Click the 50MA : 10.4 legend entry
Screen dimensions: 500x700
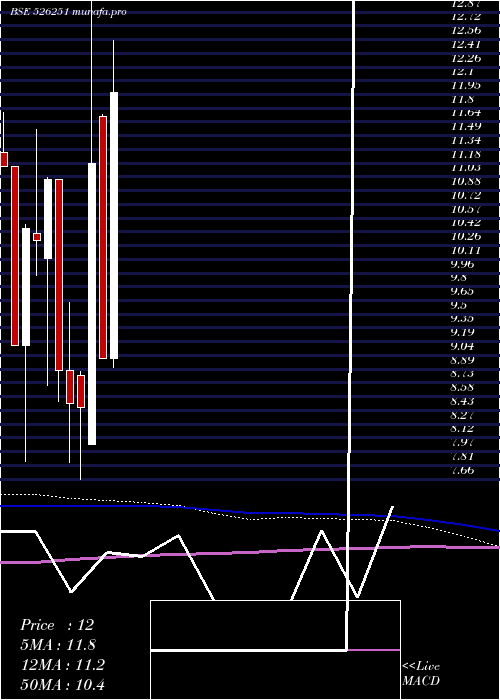63,684
